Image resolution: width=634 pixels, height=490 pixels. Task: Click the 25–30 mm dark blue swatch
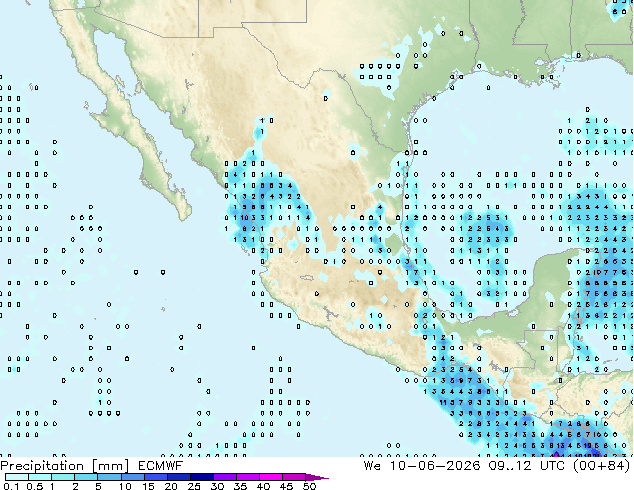[x=201, y=477]
